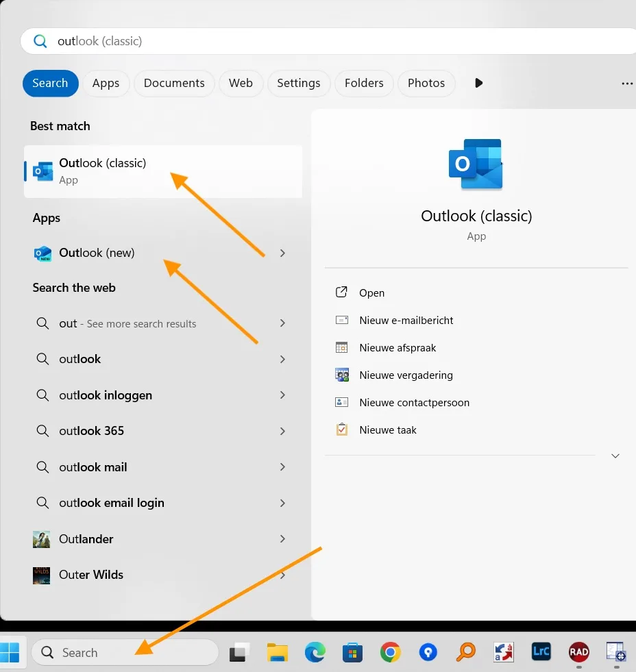Switch to the Apps filter tab
The height and width of the screenshot is (672, 636).
(x=106, y=83)
